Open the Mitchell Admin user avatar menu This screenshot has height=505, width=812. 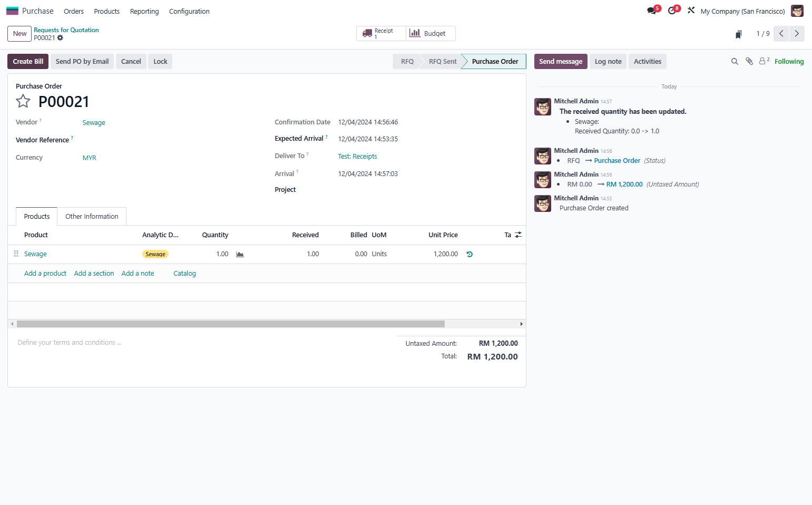pos(797,11)
